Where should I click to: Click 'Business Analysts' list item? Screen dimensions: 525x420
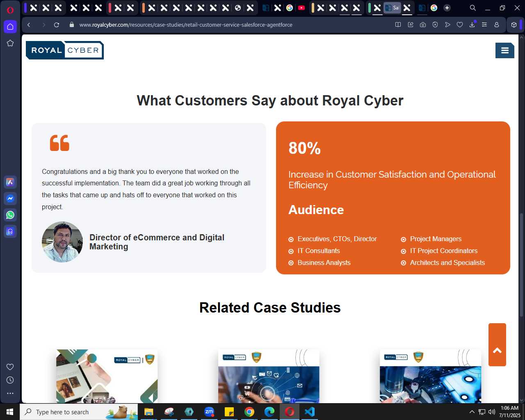[x=324, y=262]
